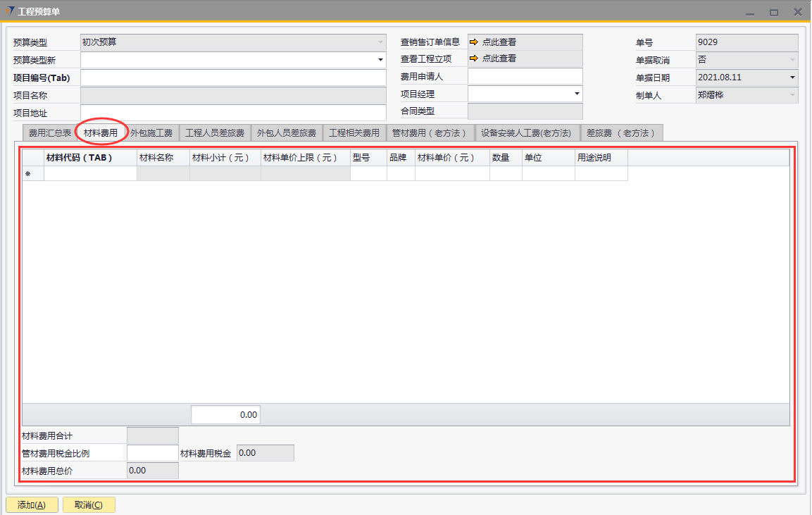
Task: Go to the 工程相关费用 tab
Action: (x=354, y=133)
